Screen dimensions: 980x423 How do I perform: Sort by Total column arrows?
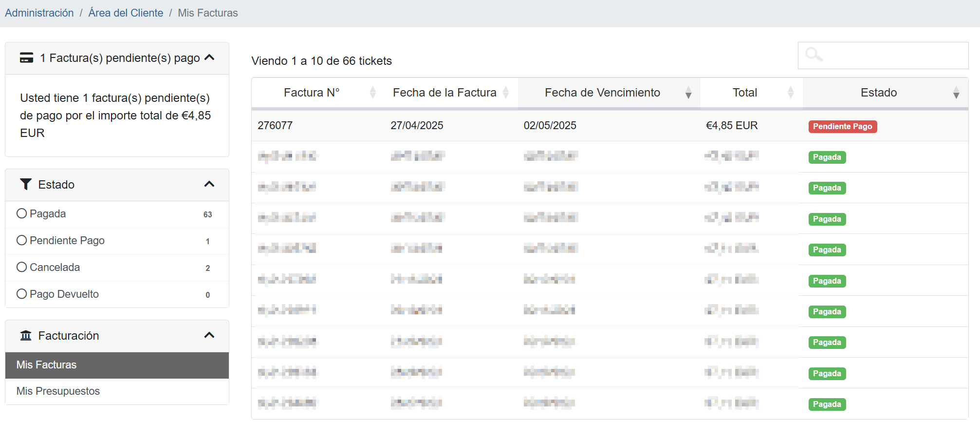click(x=791, y=93)
